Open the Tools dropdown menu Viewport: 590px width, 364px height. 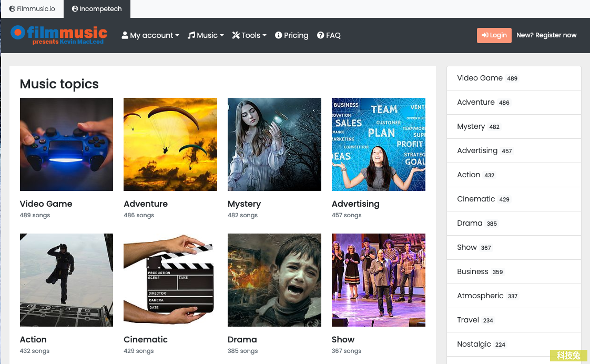click(249, 35)
